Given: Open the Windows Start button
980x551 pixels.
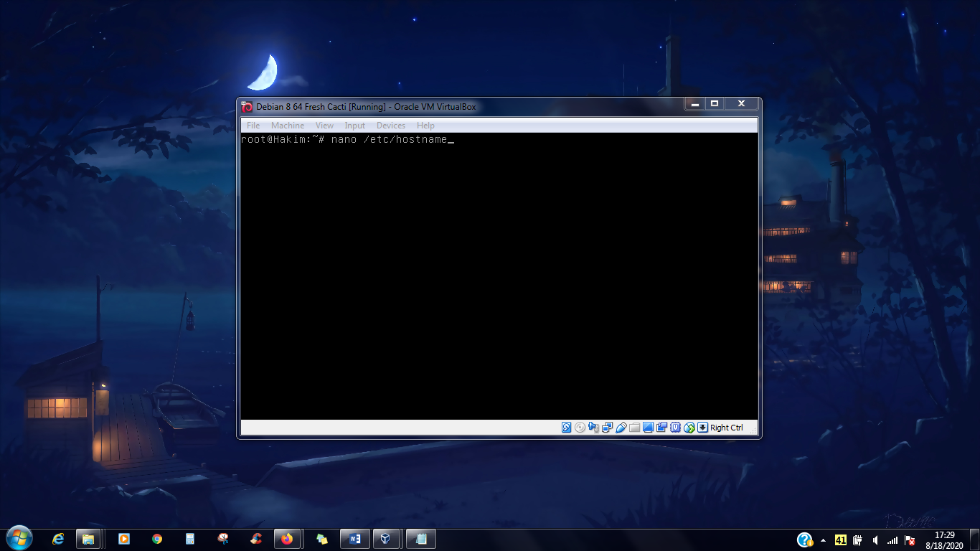Looking at the screenshot, I should pyautogui.click(x=18, y=539).
